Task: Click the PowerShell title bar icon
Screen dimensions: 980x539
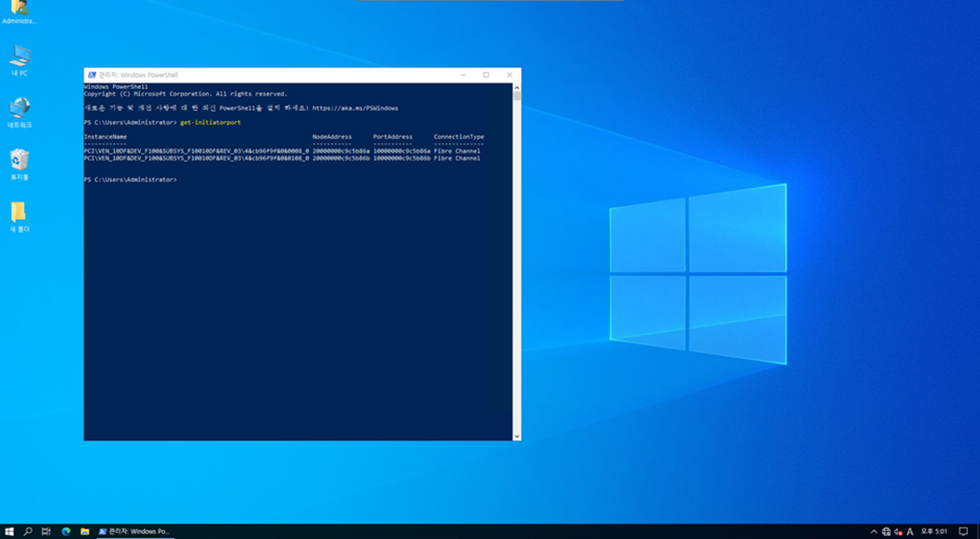Action: tap(92, 75)
